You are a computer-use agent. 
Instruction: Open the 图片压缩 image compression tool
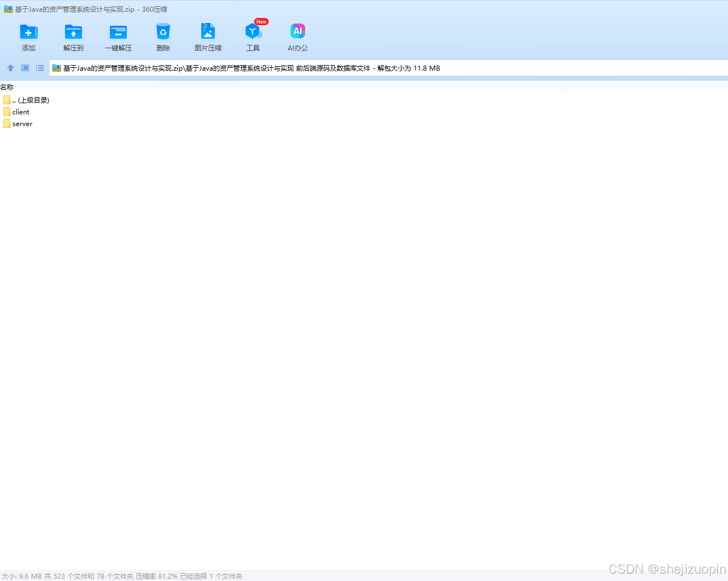(x=208, y=31)
